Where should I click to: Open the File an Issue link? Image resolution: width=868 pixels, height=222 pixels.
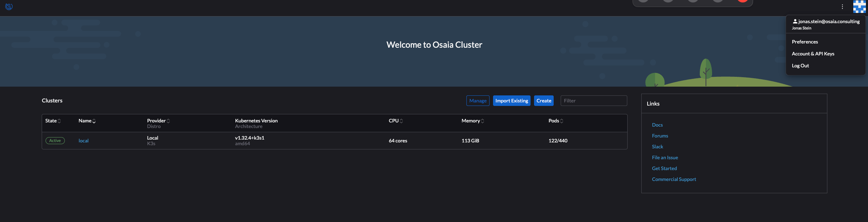pyautogui.click(x=665, y=157)
